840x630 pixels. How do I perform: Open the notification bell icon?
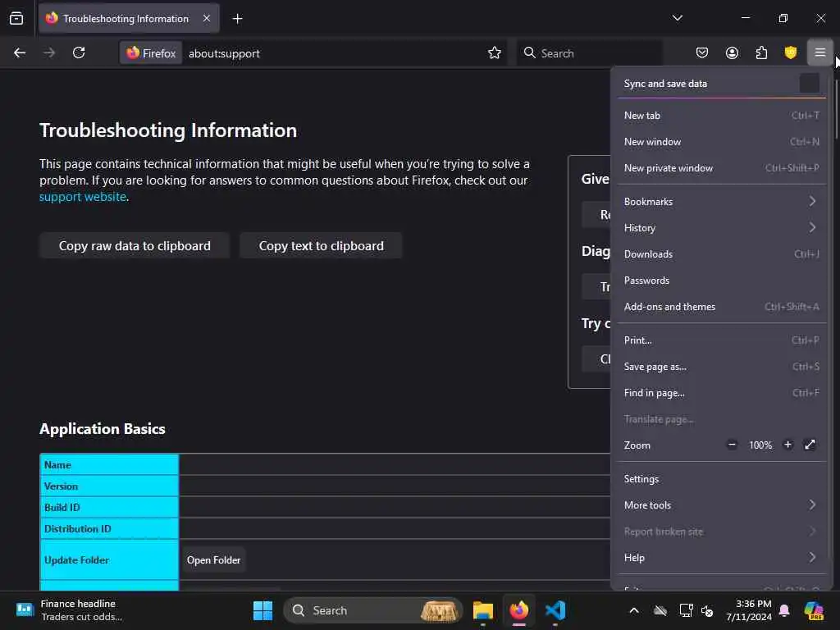click(784, 610)
